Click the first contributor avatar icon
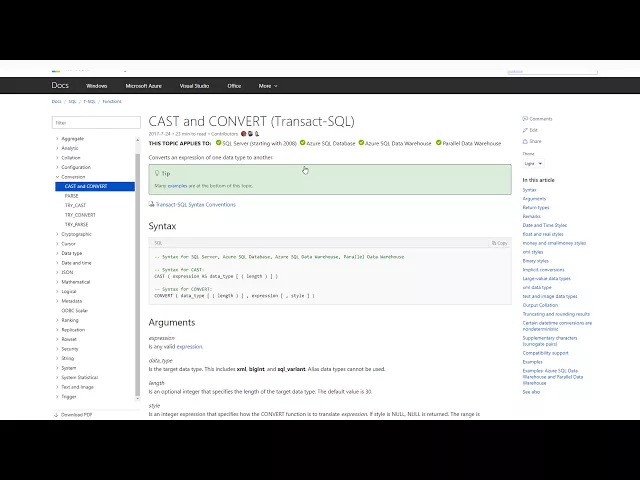Screen dimensions: 640x480 point(244,133)
